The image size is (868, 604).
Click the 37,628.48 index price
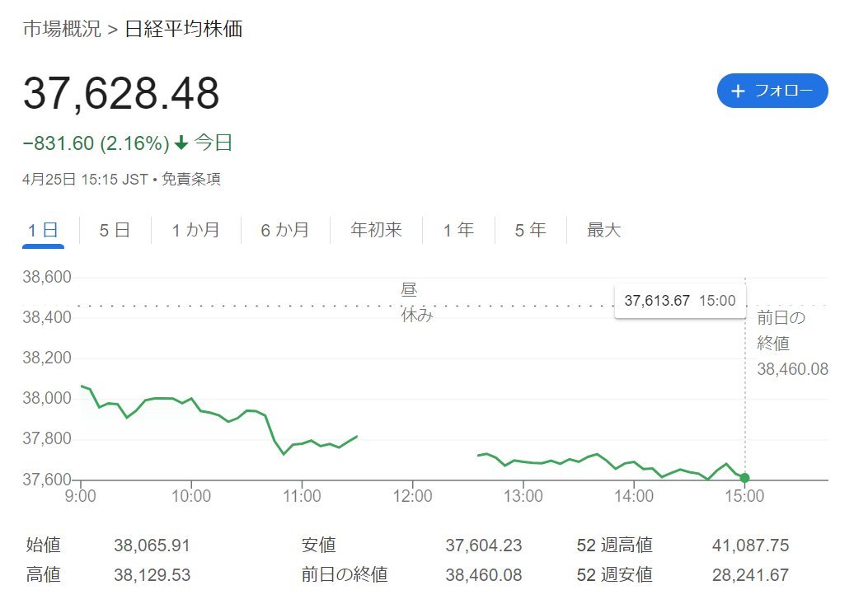[x=121, y=93]
